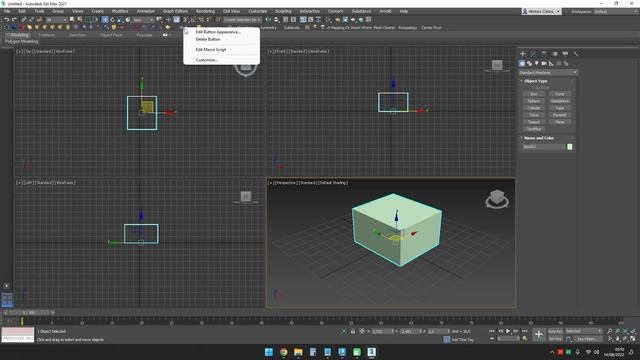640x360 pixels.
Task: Open the selection filter dropdown
Action: (57, 19)
